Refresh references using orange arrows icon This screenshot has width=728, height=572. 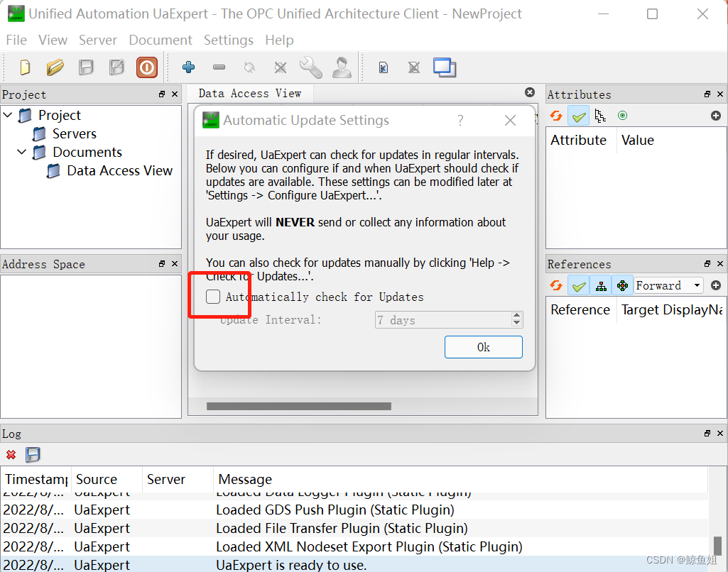pyautogui.click(x=556, y=285)
